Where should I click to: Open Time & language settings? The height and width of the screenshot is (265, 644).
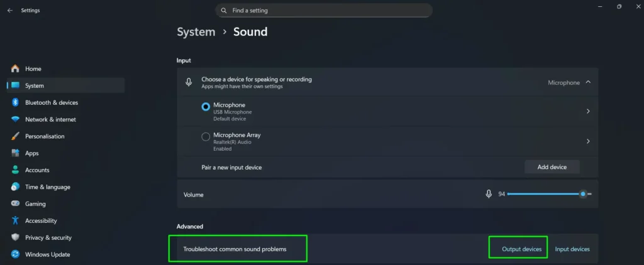(65, 187)
